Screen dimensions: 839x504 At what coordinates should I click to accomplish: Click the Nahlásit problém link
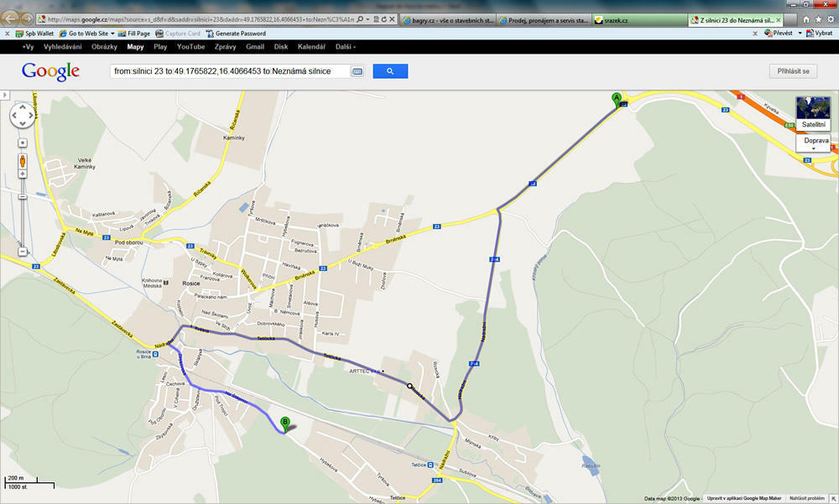(x=807, y=498)
